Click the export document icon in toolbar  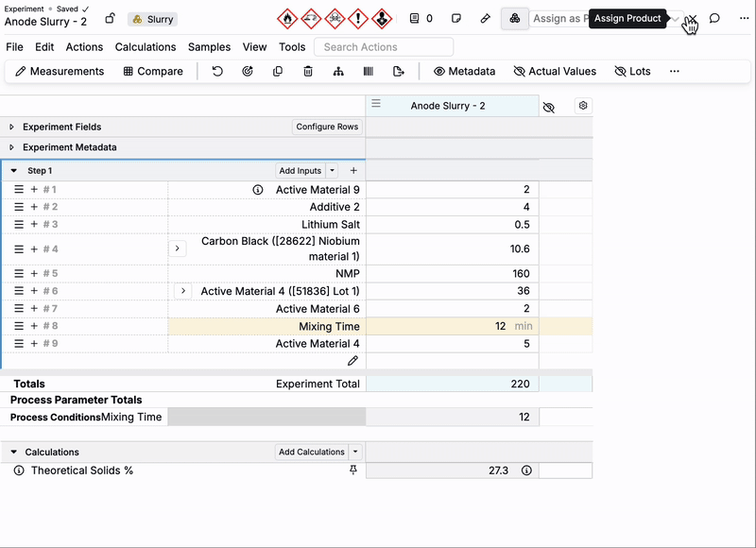coord(399,71)
